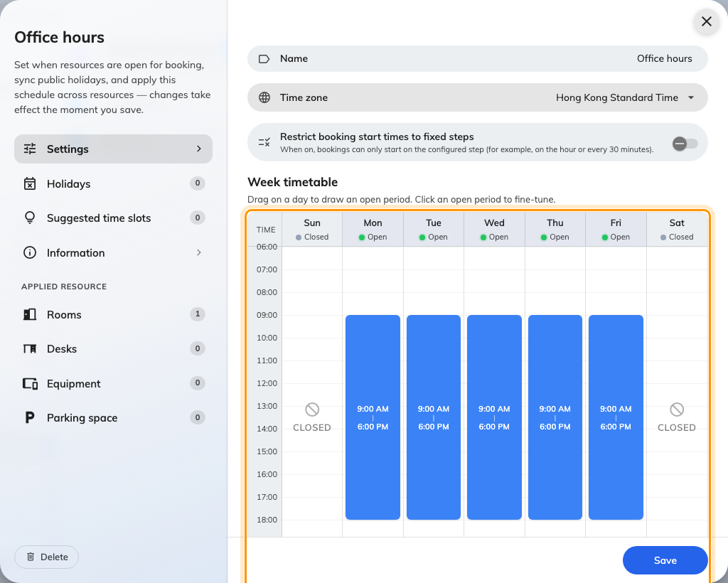Click the Name tag icon
The width and height of the screenshot is (728, 583).
264,59
